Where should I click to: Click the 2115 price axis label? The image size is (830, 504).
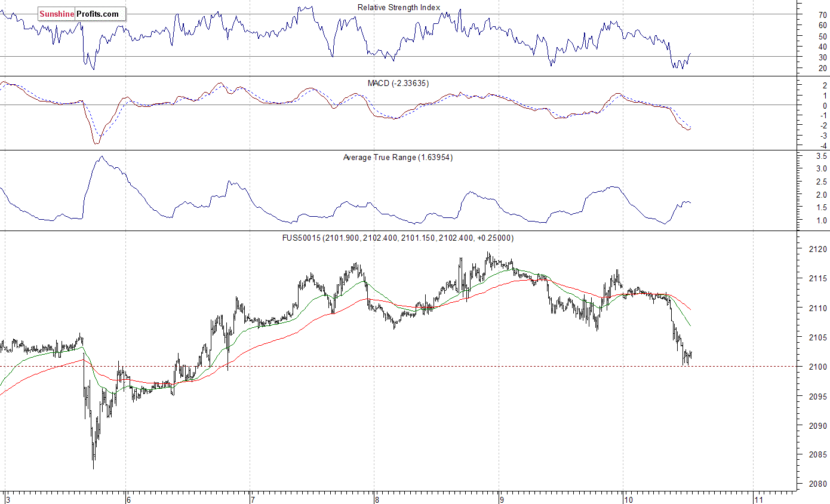tap(818, 278)
